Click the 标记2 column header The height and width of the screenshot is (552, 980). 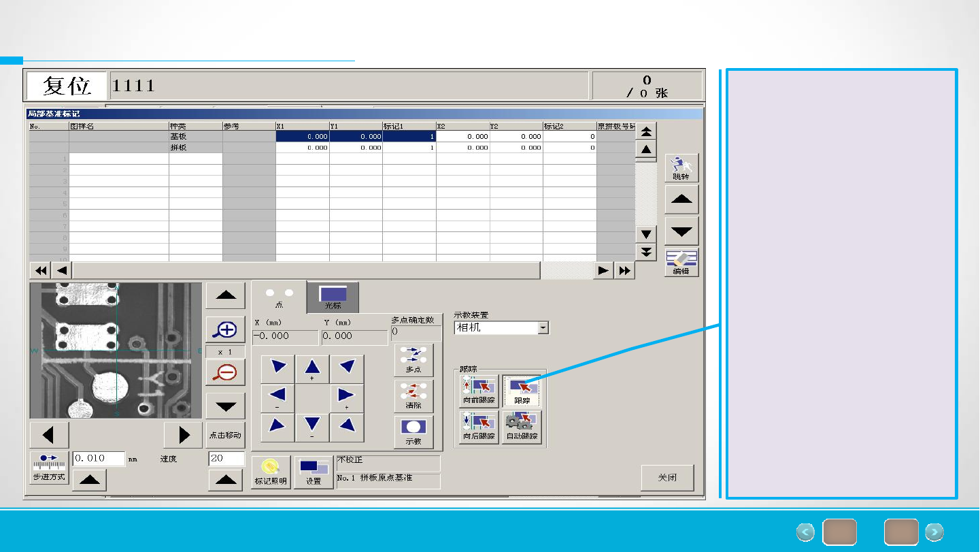pyautogui.click(x=570, y=126)
